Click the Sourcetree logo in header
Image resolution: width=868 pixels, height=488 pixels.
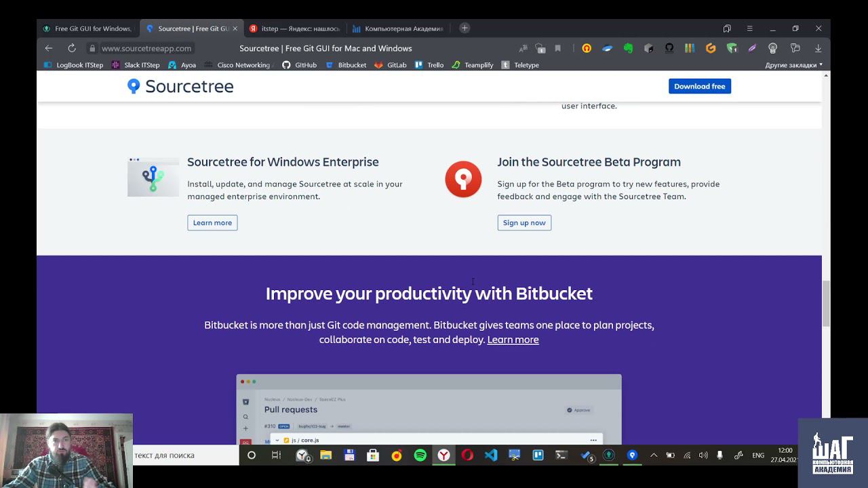click(180, 86)
